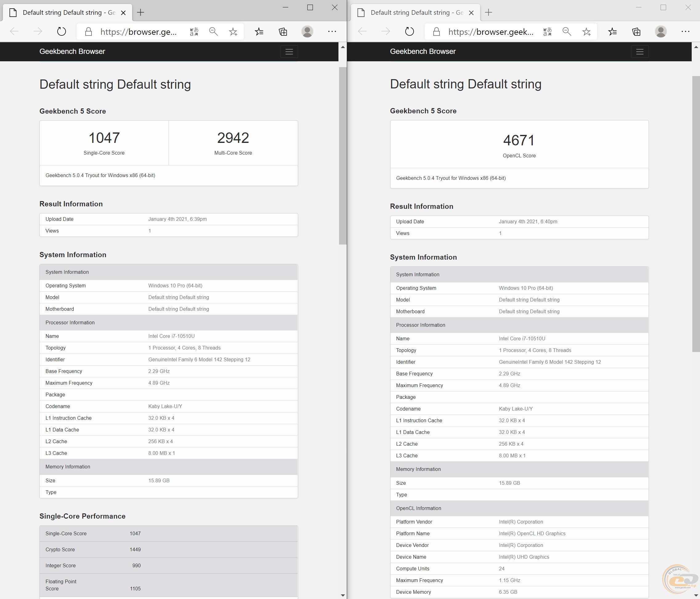This screenshot has width=700, height=599.
Task: Expand Geekbench navigation menu in right window
Action: 640,52
